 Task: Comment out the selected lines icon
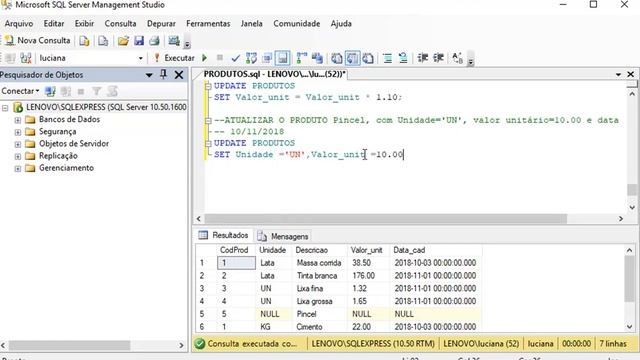click(x=387, y=58)
